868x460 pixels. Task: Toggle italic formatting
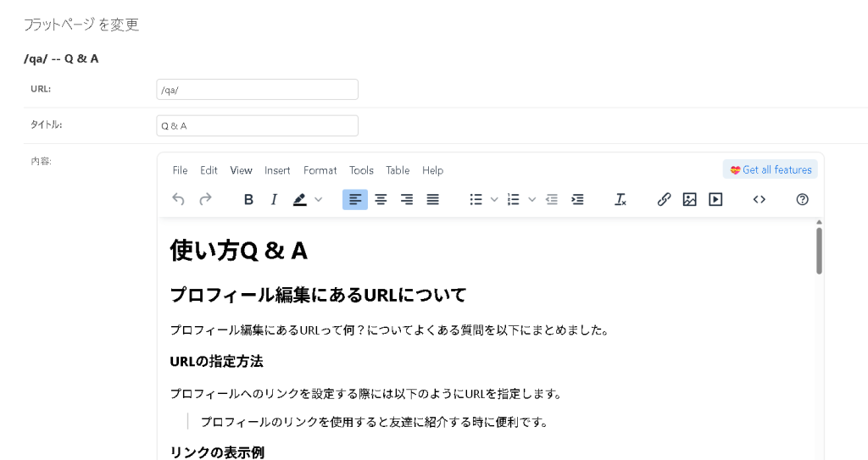274,199
